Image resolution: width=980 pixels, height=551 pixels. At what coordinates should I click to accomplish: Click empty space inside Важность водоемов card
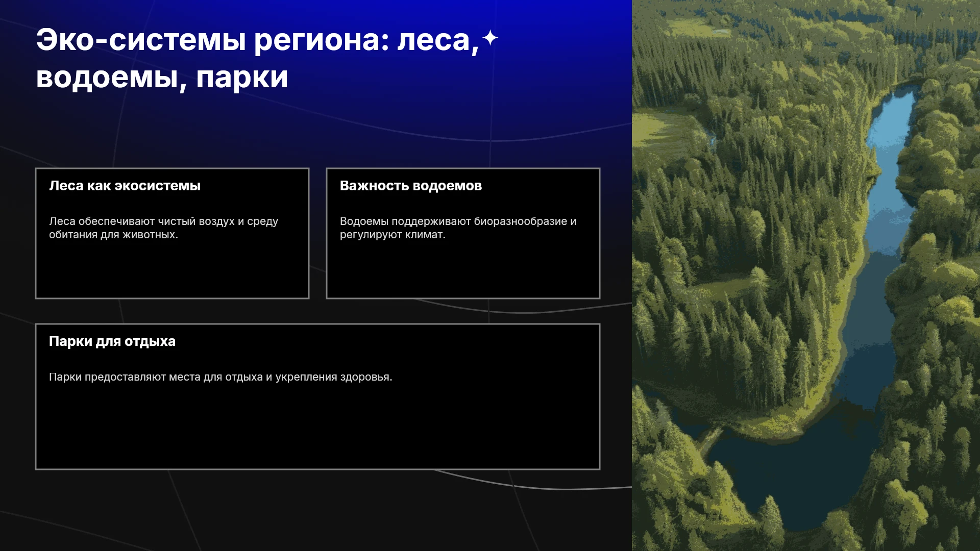(x=463, y=270)
